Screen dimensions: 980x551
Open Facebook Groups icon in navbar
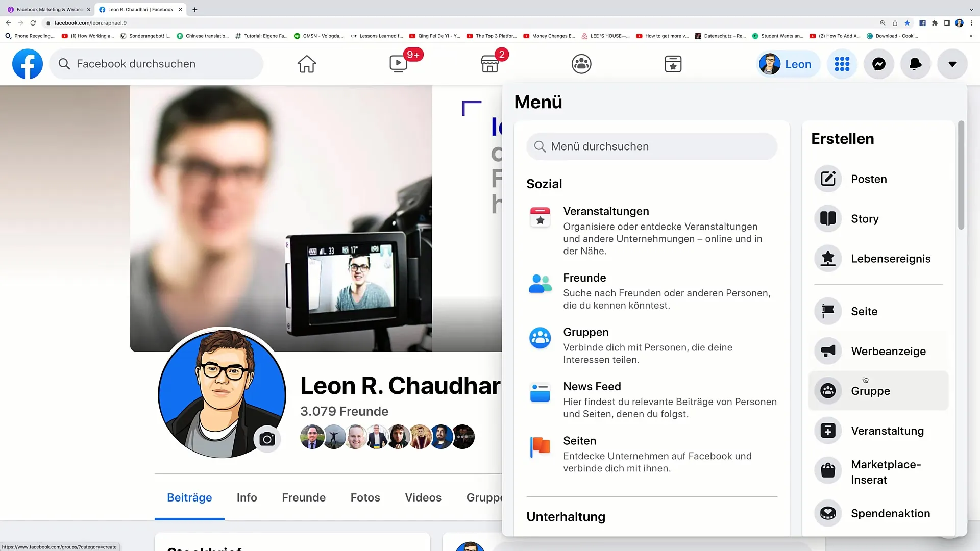pyautogui.click(x=581, y=64)
